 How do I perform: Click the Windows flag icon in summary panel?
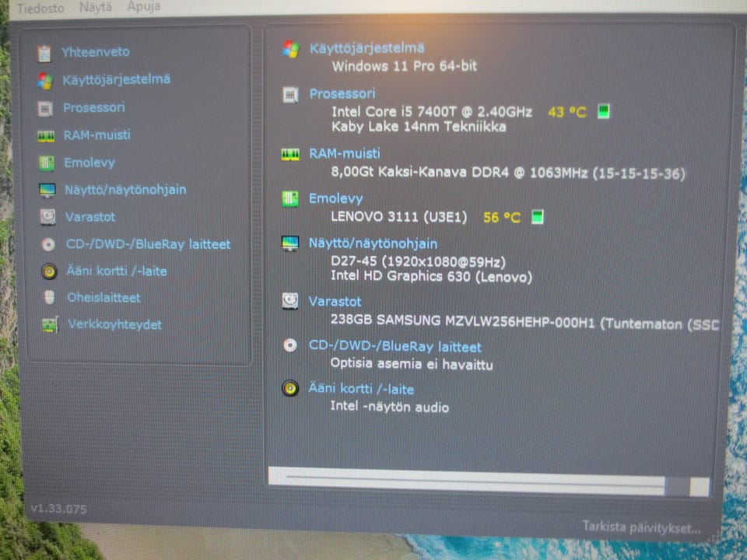coord(291,49)
